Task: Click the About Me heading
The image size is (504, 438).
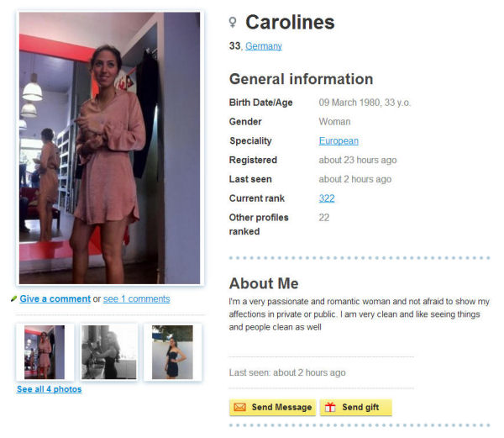Action: tap(264, 283)
